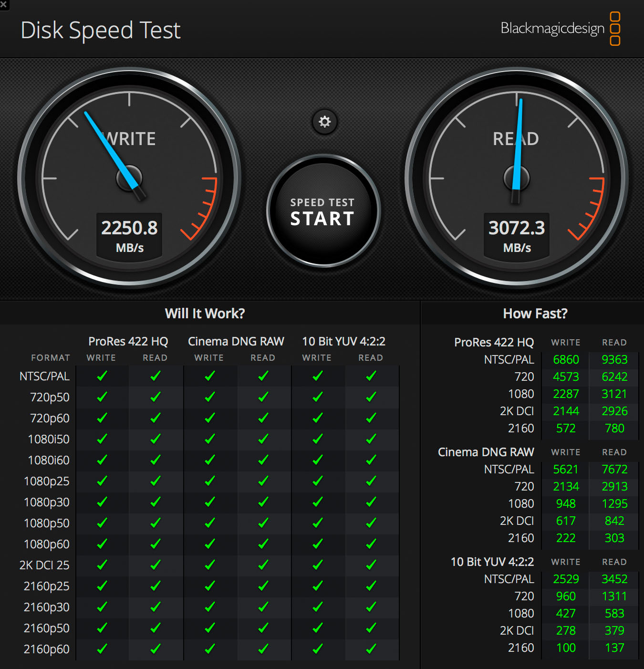Click ProRes 720 write value 4573
This screenshot has height=669, width=644.
tap(566, 377)
